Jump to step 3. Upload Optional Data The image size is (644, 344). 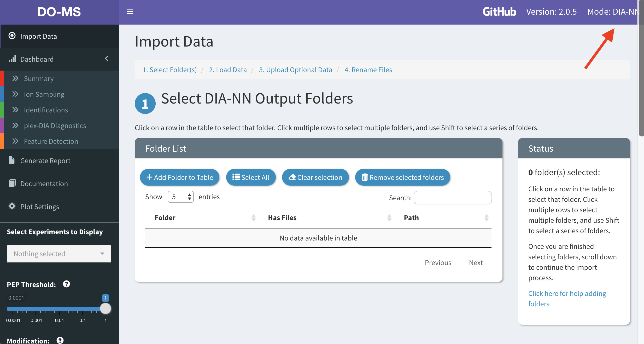[x=296, y=70]
